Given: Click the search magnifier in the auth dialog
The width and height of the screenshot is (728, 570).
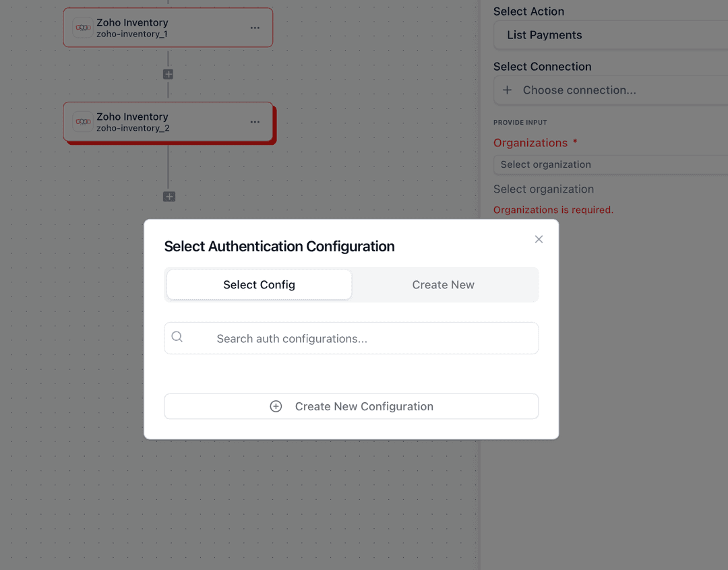Looking at the screenshot, I should pos(177,336).
